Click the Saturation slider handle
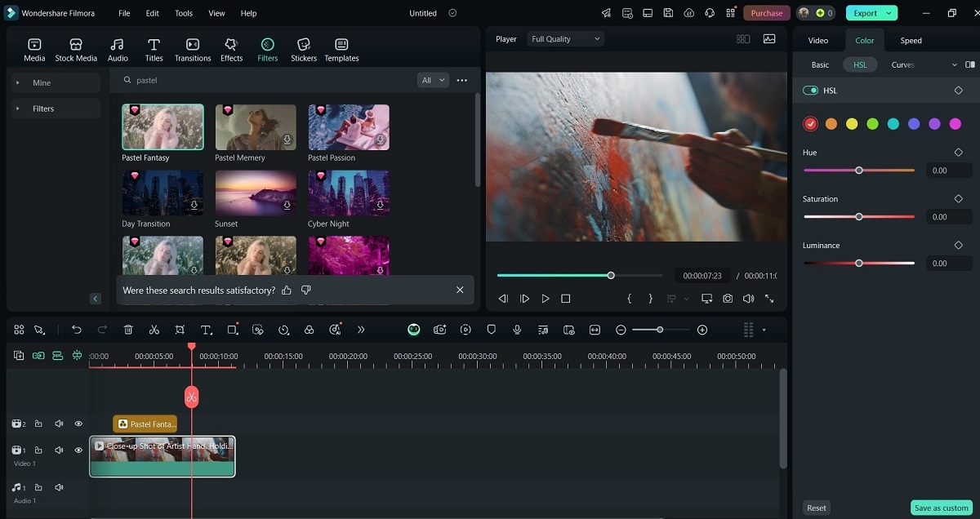The width and height of the screenshot is (980, 519). pos(859,216)
